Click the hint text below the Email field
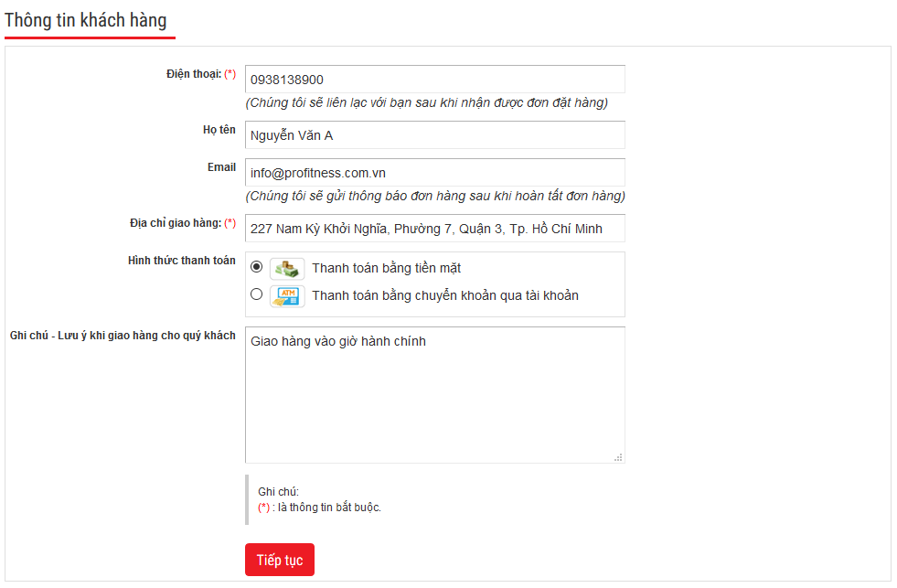This screenshot has height=588, width=897. point(435,196)
